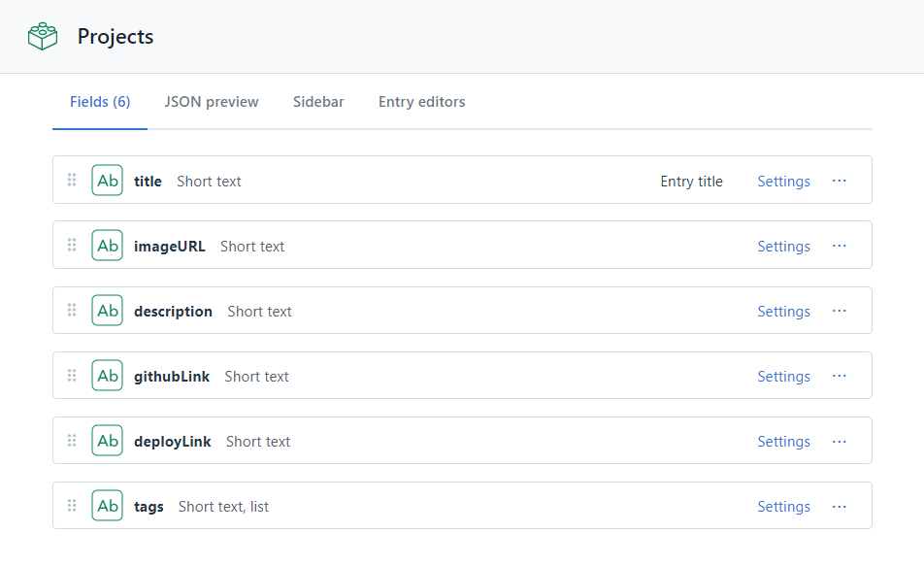The height and width of the screenshot is (566, 924).
Task: Click Settings for the description field
Action: [x=783, y=312]
